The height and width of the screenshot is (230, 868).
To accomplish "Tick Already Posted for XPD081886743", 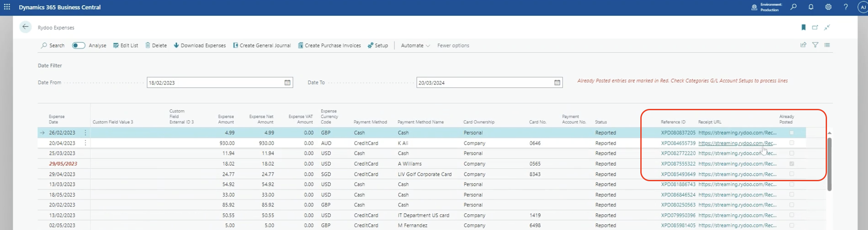I will pyautogui.click(x=792, y=184).
